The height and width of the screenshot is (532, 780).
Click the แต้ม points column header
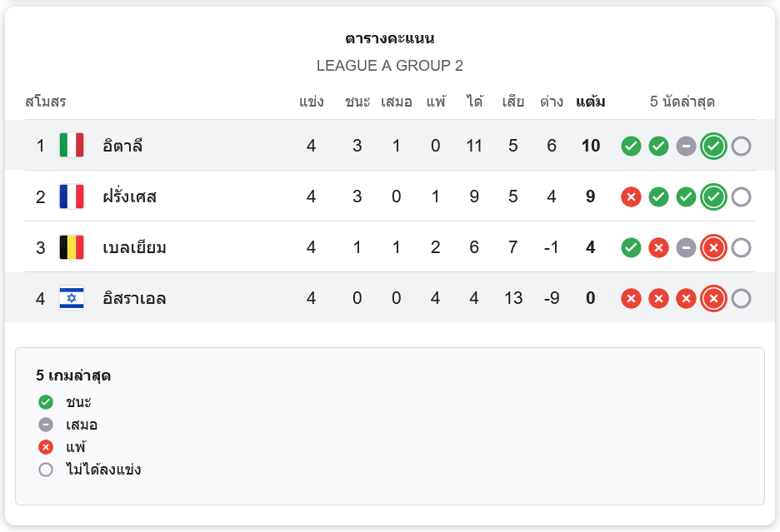[590, 102]
